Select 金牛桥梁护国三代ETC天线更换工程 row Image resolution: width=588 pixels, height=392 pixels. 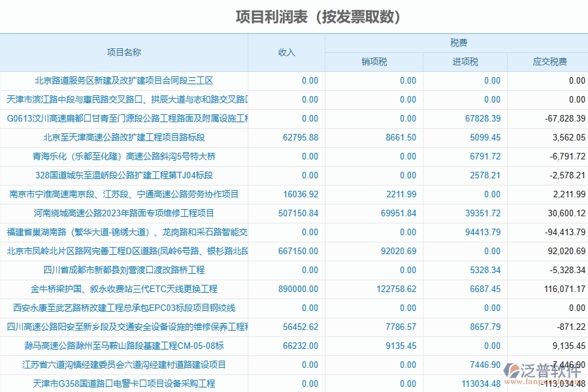[x=125, y=289]
